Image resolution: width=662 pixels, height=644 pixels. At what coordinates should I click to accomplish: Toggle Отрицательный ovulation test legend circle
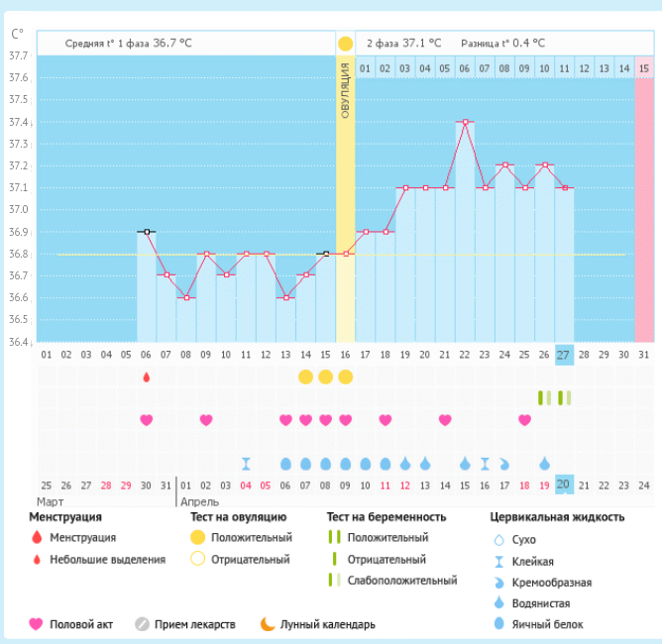click(x=198, y=559)
